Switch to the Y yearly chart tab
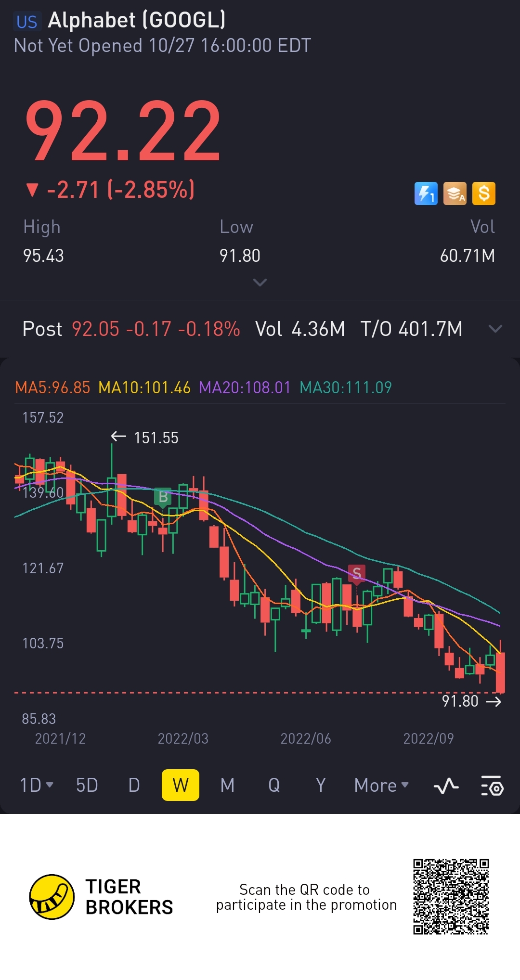 (x=321, y=785)
